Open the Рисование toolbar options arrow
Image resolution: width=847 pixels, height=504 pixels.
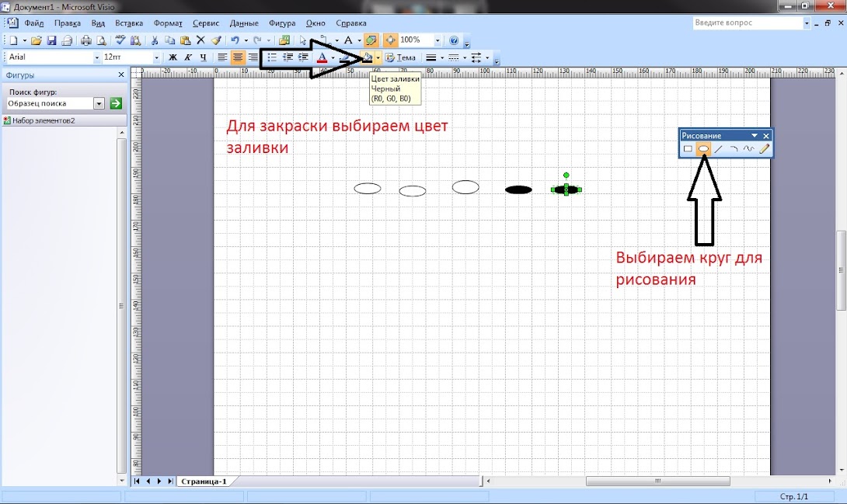point(755,135)
